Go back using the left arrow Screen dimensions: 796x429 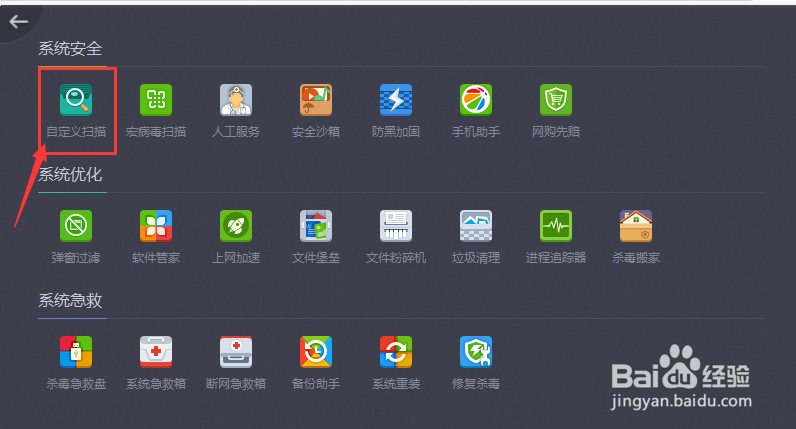pos(18,21)
